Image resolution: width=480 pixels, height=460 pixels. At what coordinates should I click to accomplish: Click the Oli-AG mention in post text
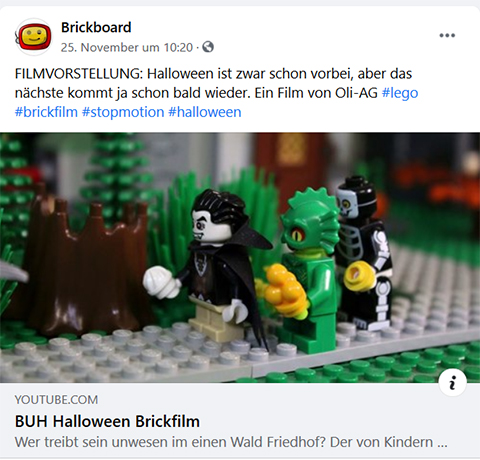pos(356,93)
